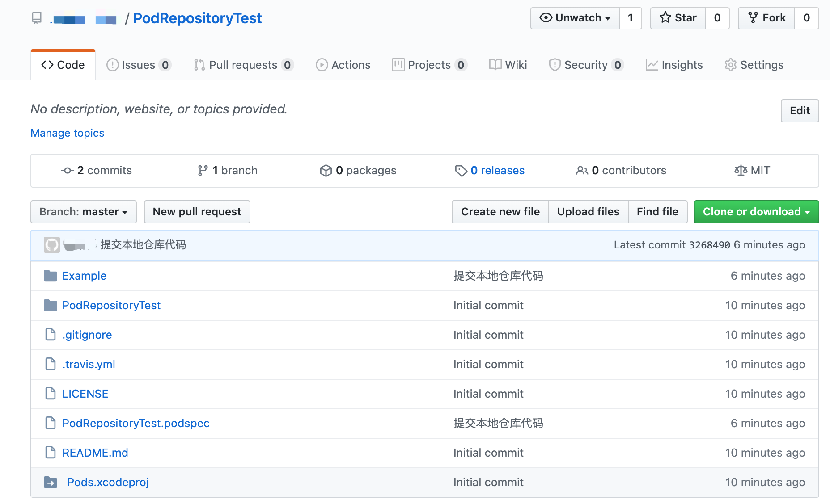Click the _Pods.xcodeproj symlink folder icon
The width and height of the screenshot is (830, 504).
coord(51,482)
